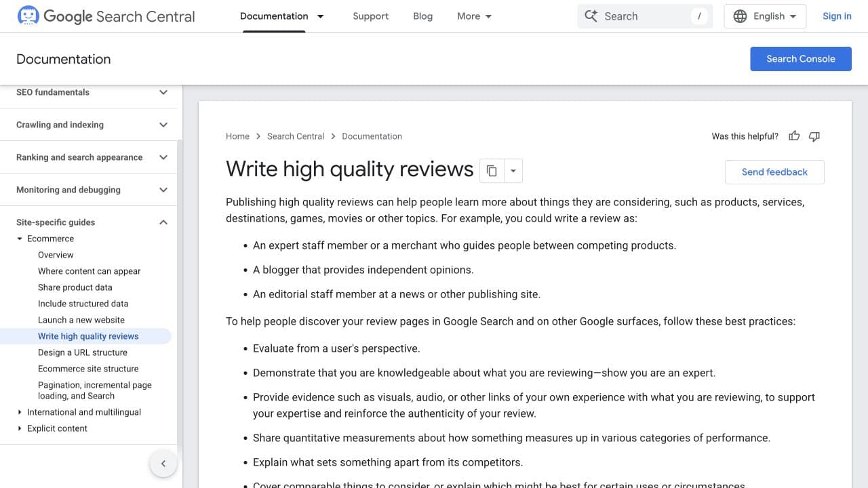Open Pagination, incremental page loading page

pos(95,390)
